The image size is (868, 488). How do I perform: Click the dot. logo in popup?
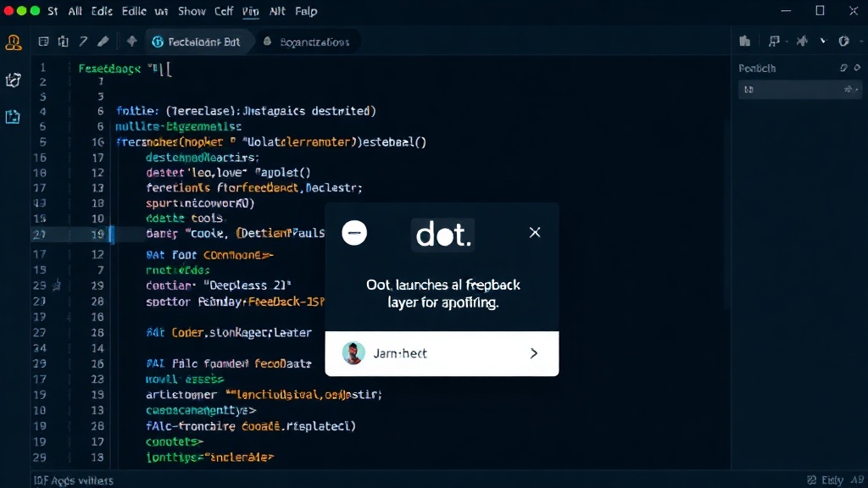442,236
